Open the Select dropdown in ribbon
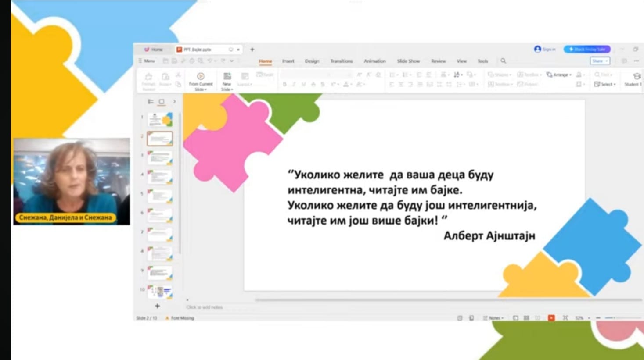Screen dimensions: 644x360 point(605,84)
